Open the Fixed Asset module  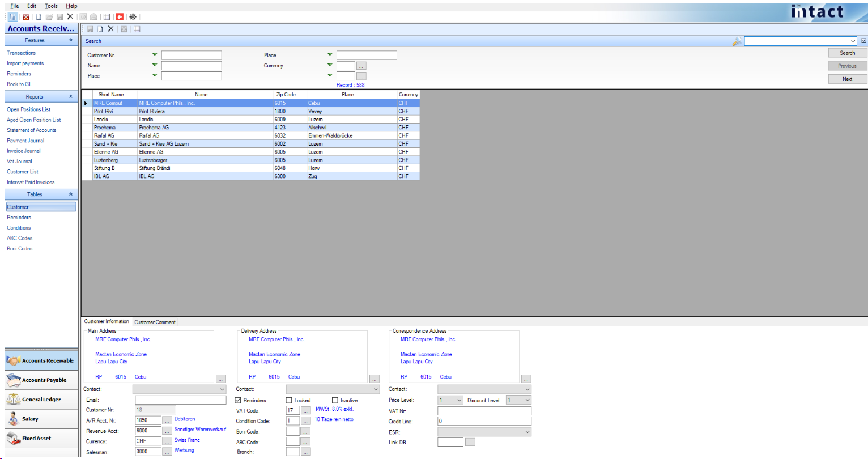tap(41, 438)
